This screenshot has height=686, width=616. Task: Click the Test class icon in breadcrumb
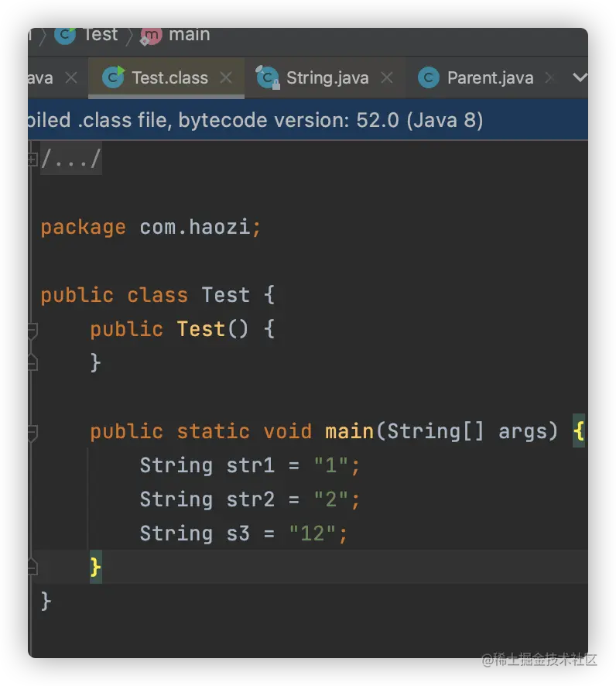[65, 35]
